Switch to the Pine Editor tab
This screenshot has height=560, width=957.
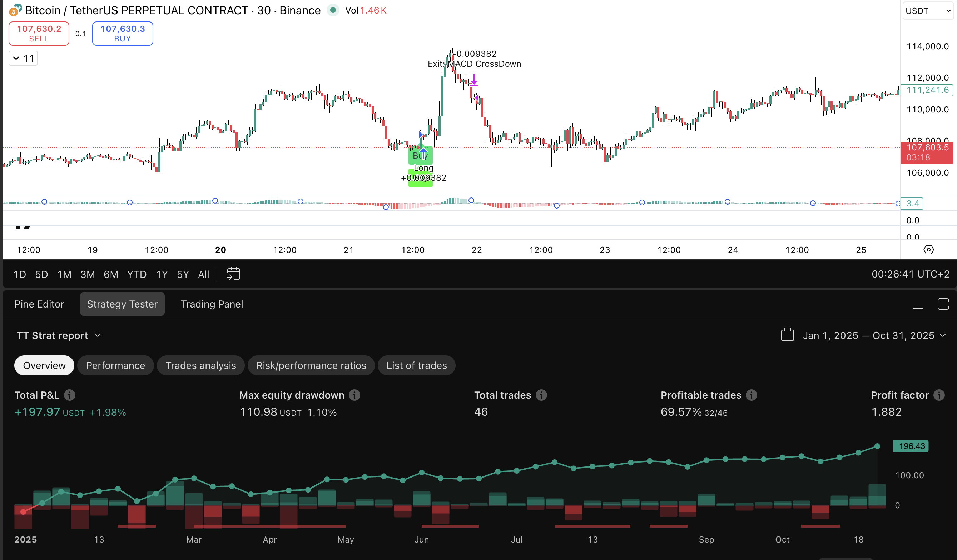[39, 304]
